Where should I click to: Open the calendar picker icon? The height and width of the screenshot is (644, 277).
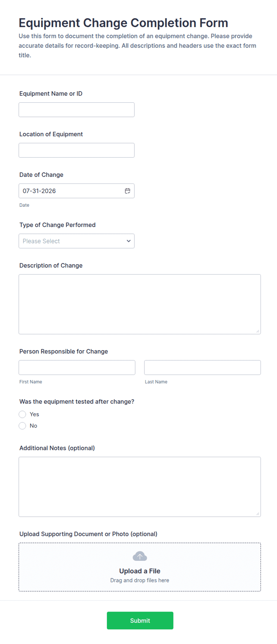pyautogui.click(x=127, y=191)
